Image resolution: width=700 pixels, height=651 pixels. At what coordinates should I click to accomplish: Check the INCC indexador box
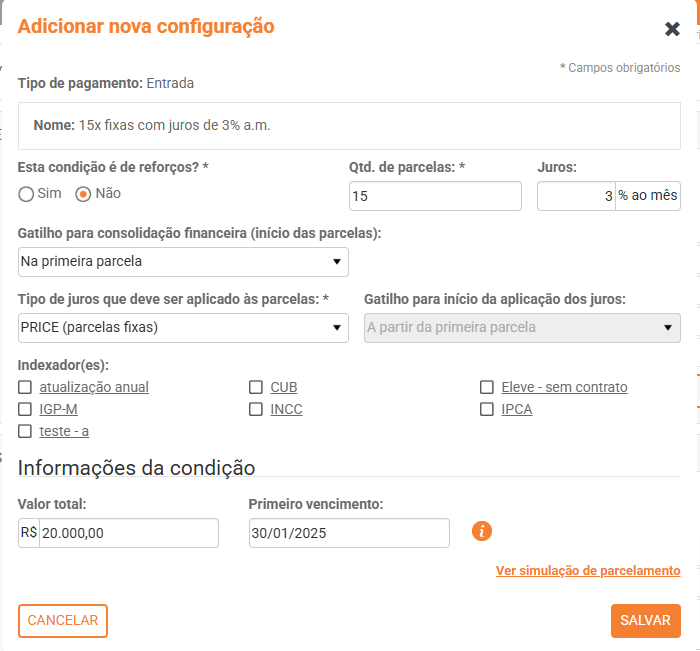pos(256,409)
